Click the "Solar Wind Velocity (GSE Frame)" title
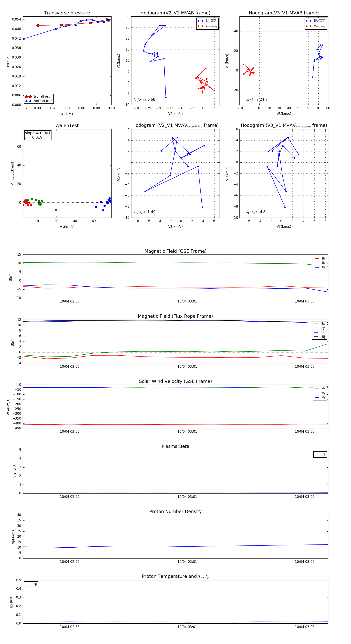Screen dimensions: 351x644 click(x=175, y=381)
